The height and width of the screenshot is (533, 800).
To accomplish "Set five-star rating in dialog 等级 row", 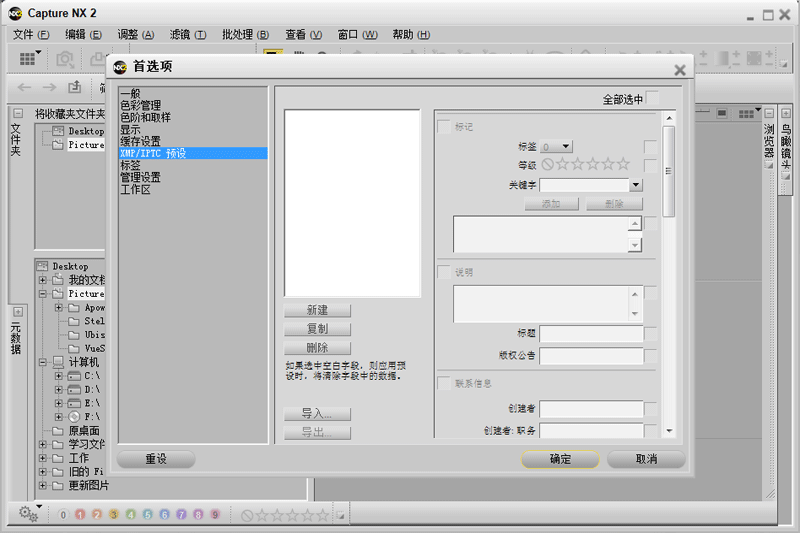I will (x=623, y=164).
